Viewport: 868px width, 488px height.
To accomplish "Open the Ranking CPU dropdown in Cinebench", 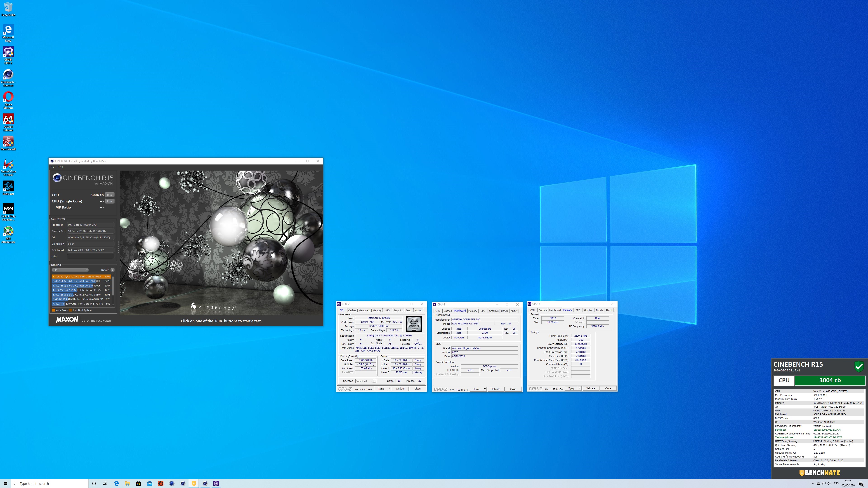I will (70, 270).
